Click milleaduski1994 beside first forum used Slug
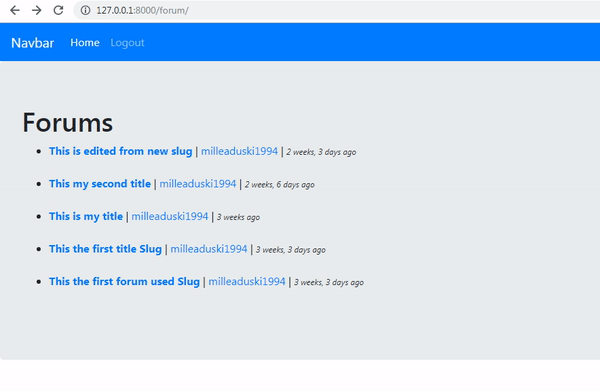 [x=247, y=281]
